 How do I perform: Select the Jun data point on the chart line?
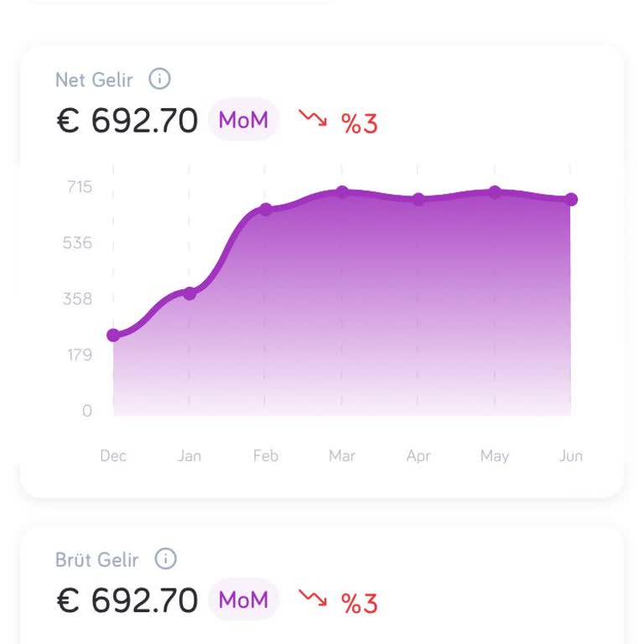(571, 200)
